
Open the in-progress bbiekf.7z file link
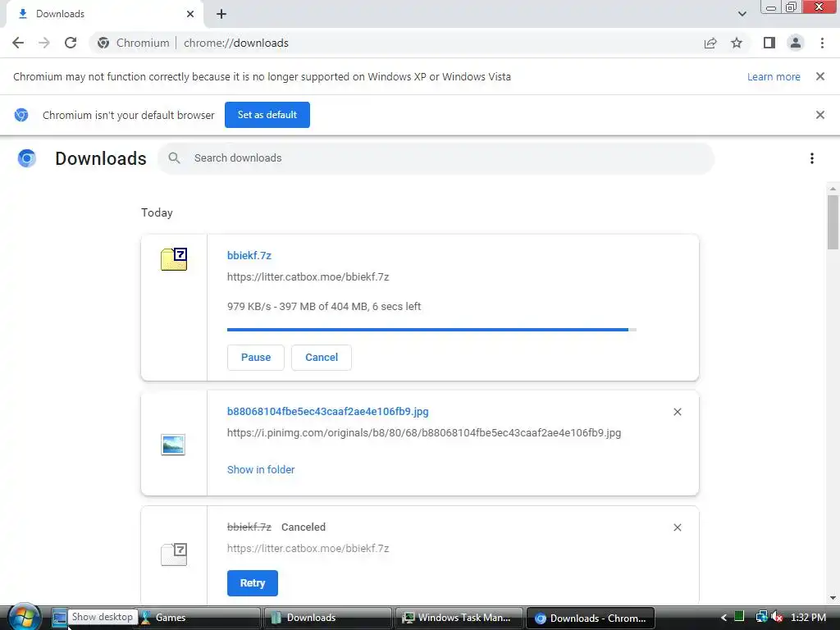(x=249, y=256)
